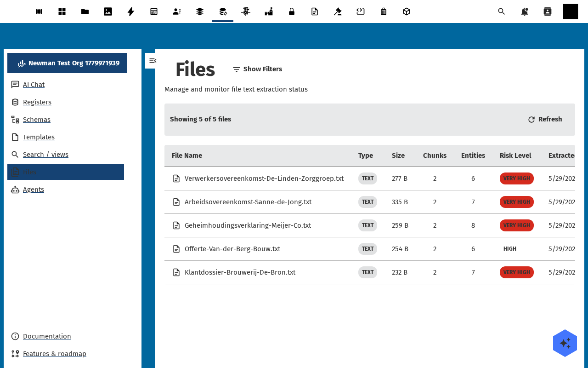Select Offerte-Van-der-Berg-Bouw.txt file name
Viewport: 588px width, 368px height.
232,249
